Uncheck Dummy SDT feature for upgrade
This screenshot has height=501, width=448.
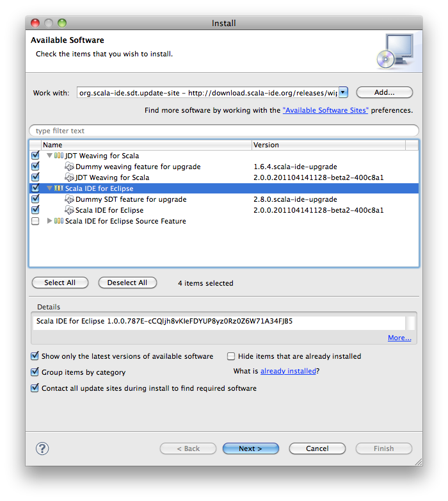tap(35, 199)
